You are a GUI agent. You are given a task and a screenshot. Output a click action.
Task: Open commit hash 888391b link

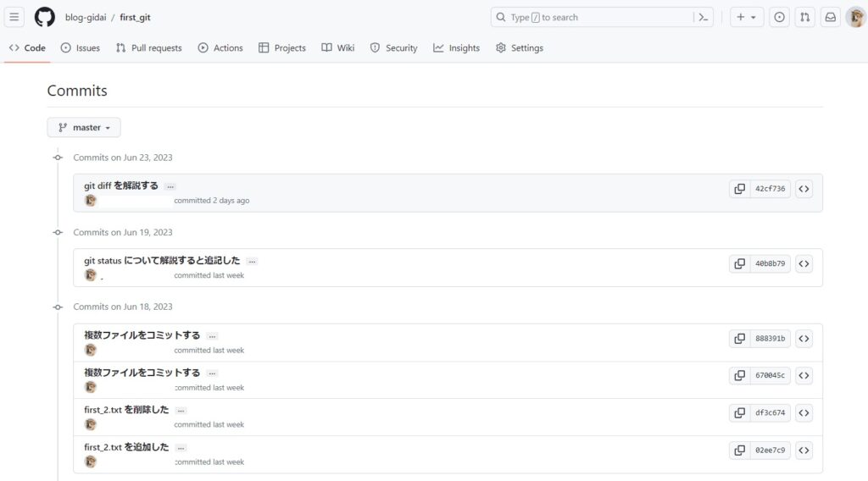click(x=770, y=339)
